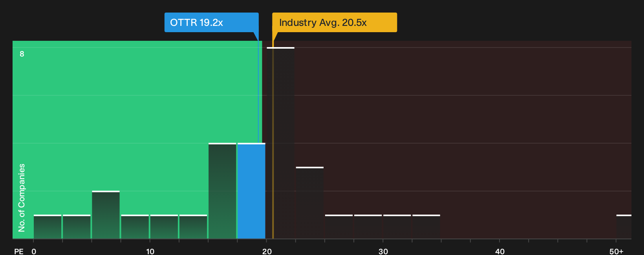The width and height of the screenshot is (644, 255).
Task: Click the x-axis label '0'
Action: click(34, 251)
